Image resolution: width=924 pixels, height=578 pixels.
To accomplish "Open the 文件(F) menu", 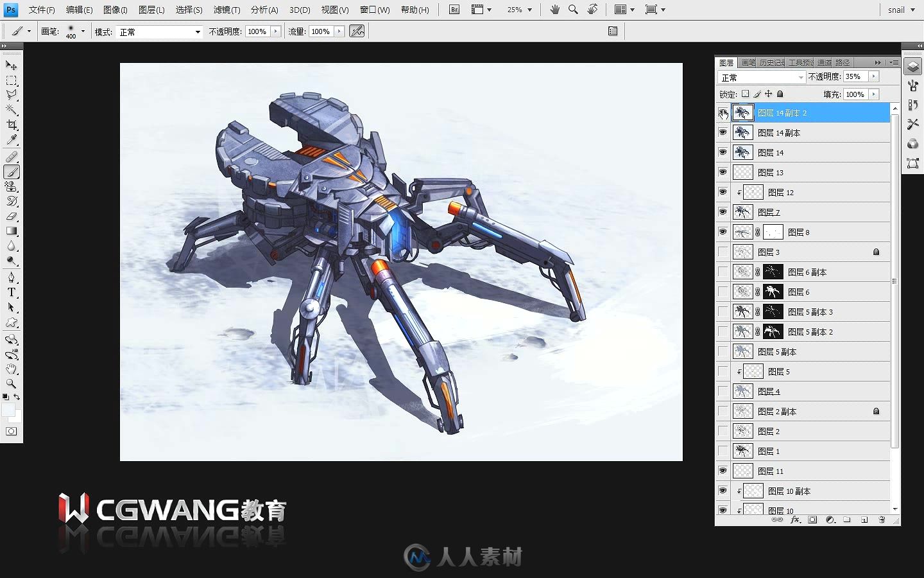I will click(42, 10).
